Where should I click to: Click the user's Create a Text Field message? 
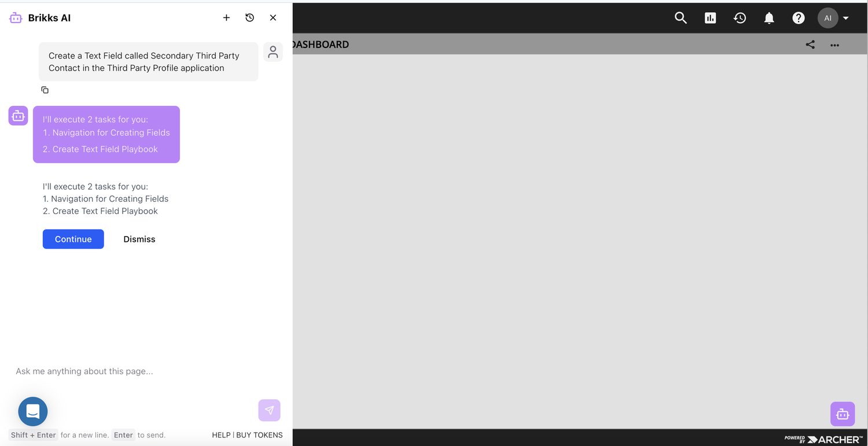tap(148, 62)
